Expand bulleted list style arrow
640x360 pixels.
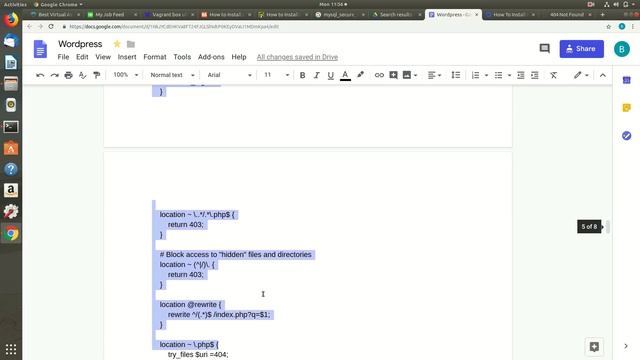[509, 75]
